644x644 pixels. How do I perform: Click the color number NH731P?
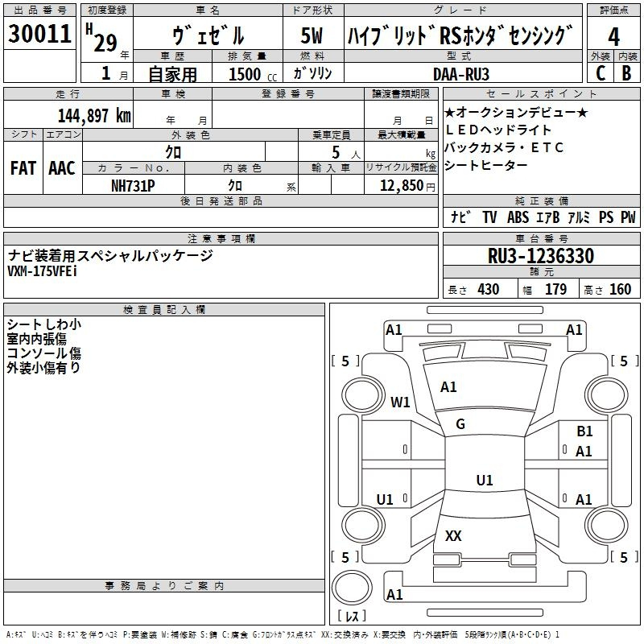[133, 186]
